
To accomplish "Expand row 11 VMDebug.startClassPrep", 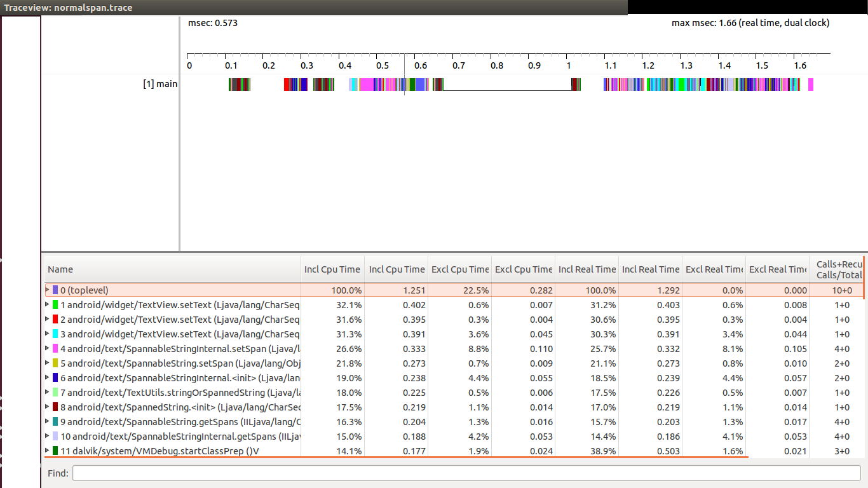I will pos(47,451).
